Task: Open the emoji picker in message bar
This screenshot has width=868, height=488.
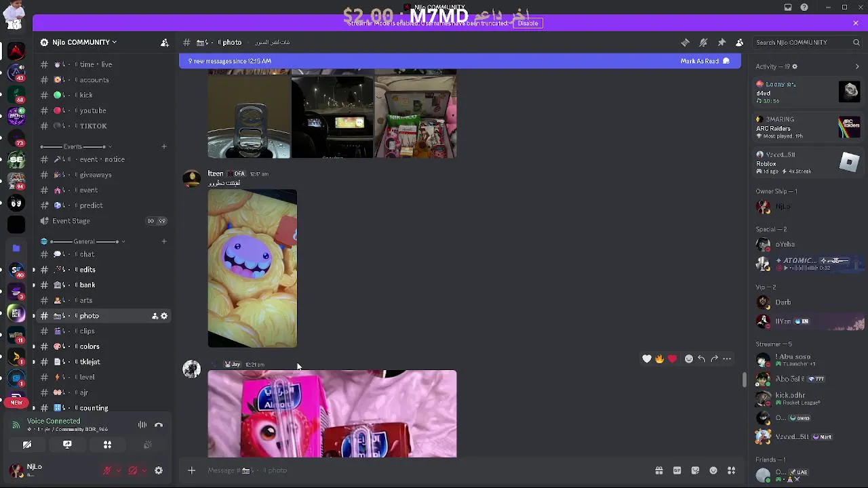Action: pos(713,470)
